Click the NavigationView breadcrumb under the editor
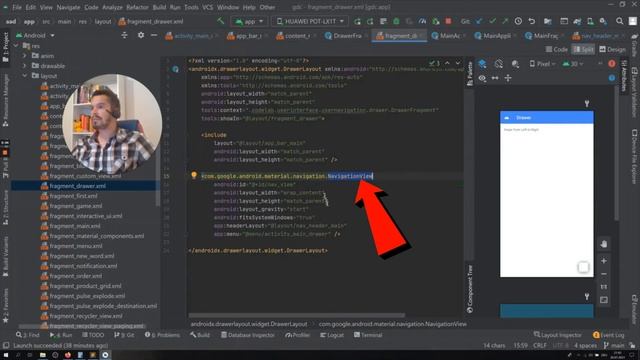Image resolution: width=640 pixels, height=360 pixels. 393,324
